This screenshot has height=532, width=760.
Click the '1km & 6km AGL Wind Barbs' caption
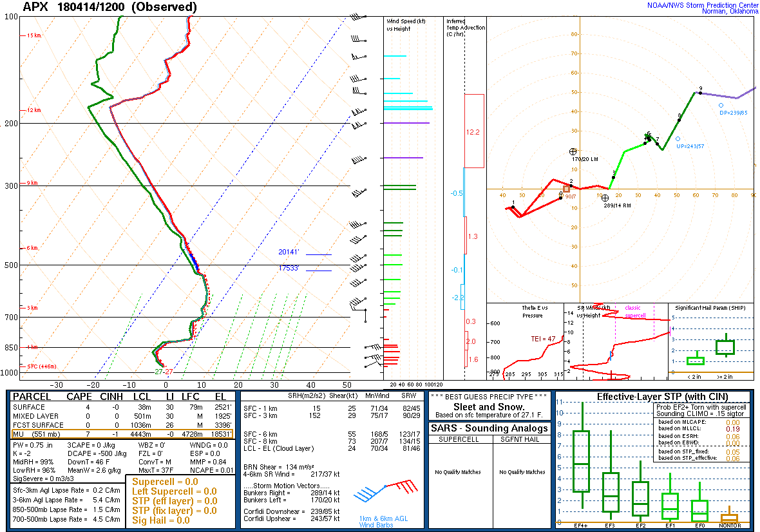(x=383, y=522)
